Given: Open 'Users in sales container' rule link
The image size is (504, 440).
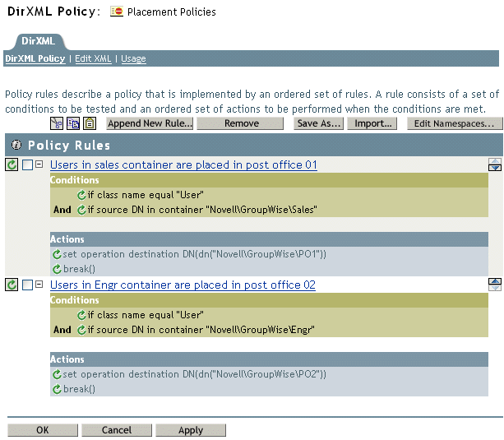Looking at the screenshot, I should click(x=183, y=165).
